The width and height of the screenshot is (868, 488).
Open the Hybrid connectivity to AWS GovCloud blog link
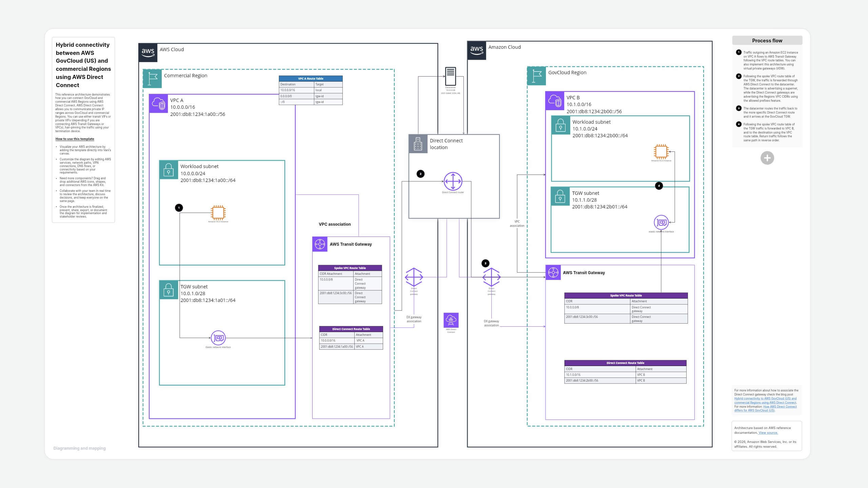[766, 401]
